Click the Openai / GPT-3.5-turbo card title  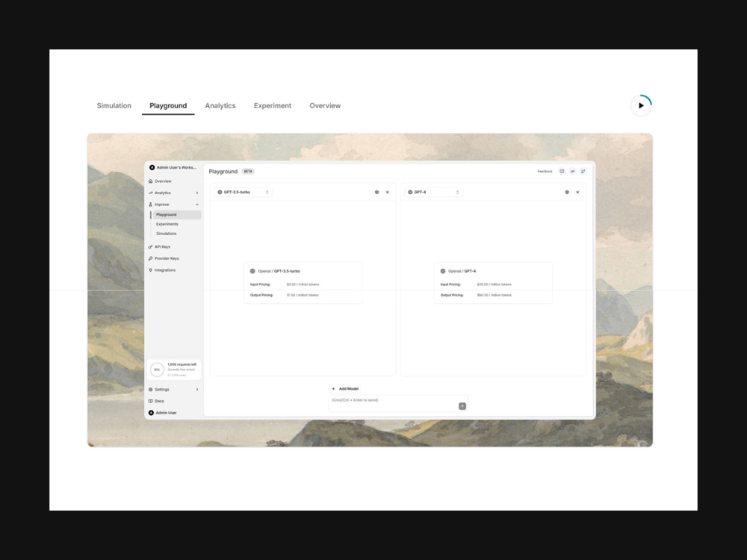[279, 271]
